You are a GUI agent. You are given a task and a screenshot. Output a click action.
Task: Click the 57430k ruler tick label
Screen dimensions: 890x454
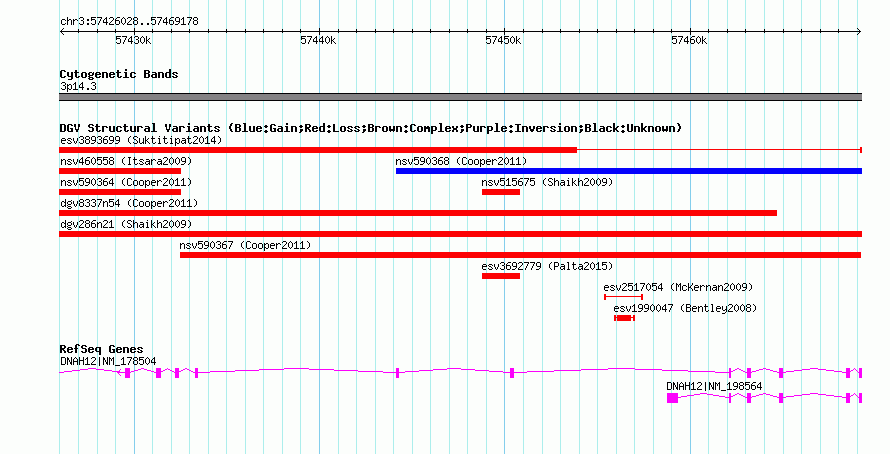pos(133,40)
